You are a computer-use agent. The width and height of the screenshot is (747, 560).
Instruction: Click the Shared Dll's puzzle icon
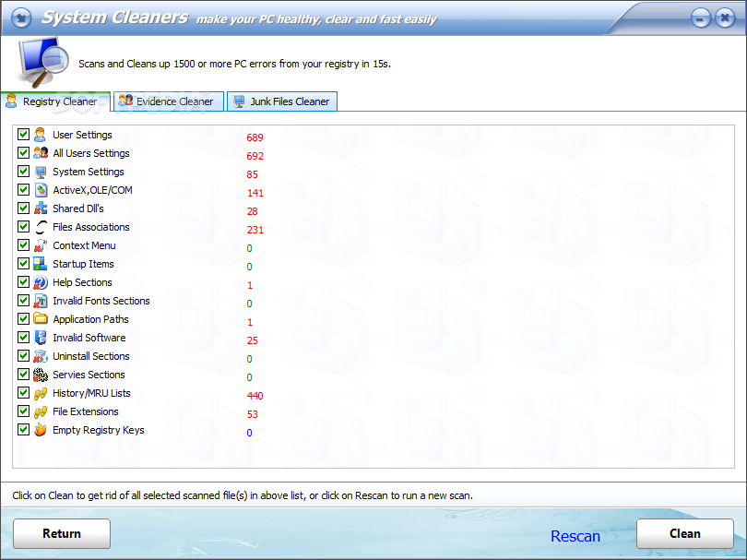pos(41,209)
